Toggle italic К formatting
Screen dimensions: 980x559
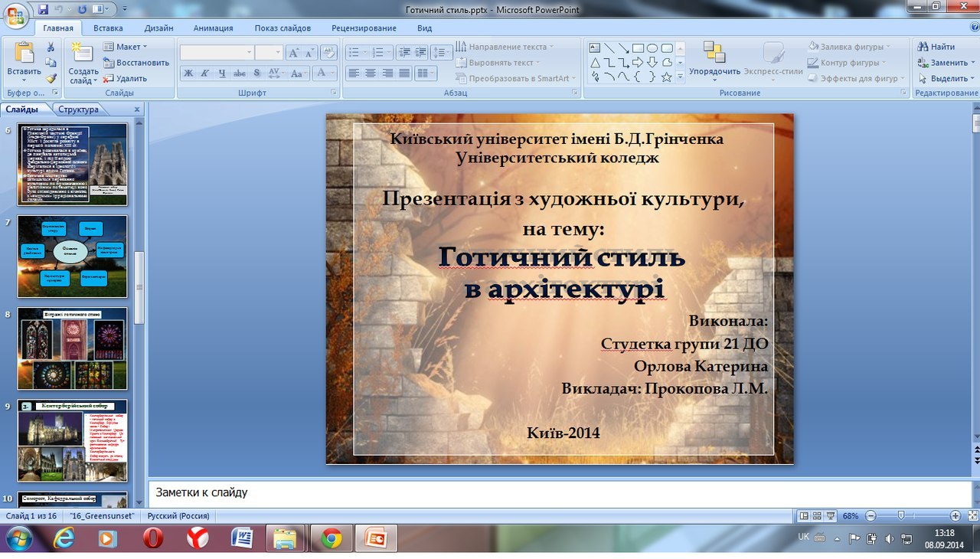[205, 74]
